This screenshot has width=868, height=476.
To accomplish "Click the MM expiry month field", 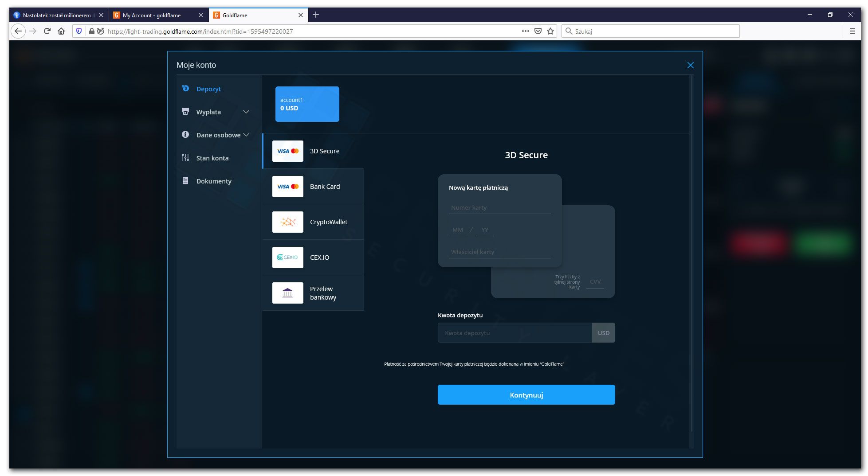I will (458, 230).
